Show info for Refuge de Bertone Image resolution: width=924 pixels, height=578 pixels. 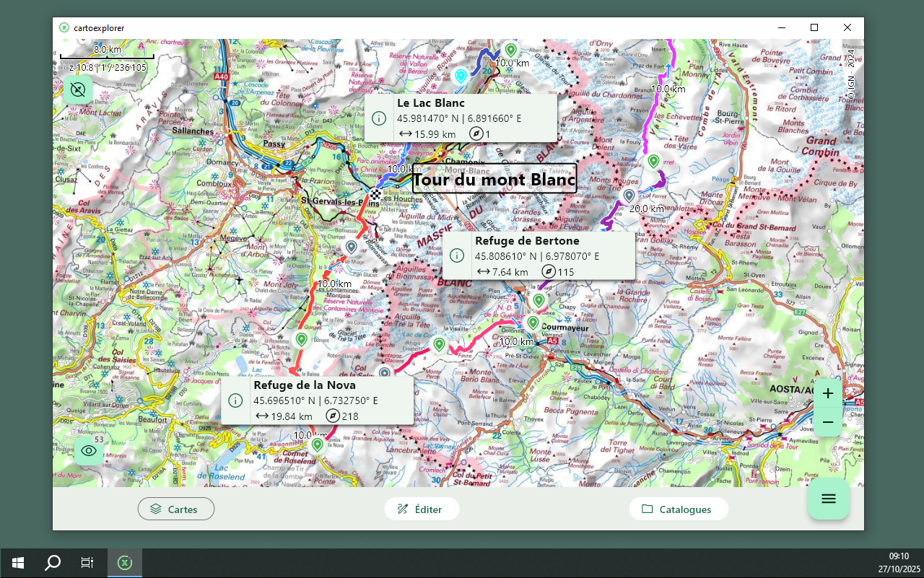pyautogui.click(x=456, y=255)
